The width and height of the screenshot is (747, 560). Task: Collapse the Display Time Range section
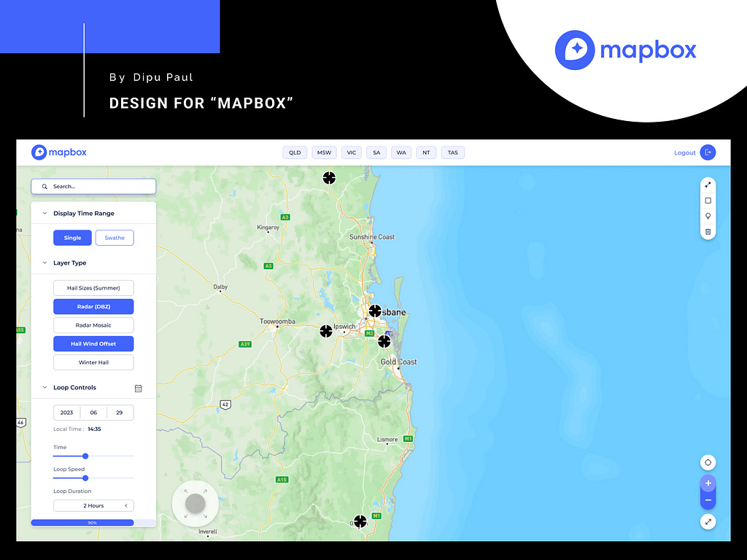pos(45,213)
